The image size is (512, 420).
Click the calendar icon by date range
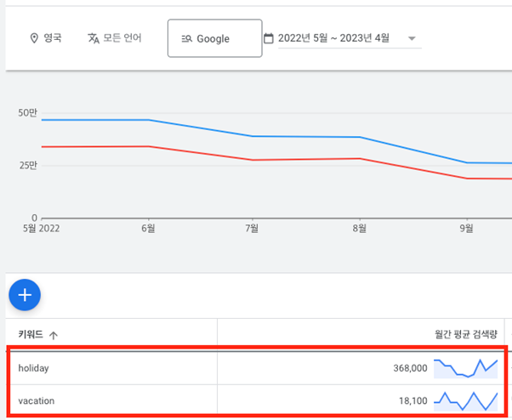click(269, 38)
